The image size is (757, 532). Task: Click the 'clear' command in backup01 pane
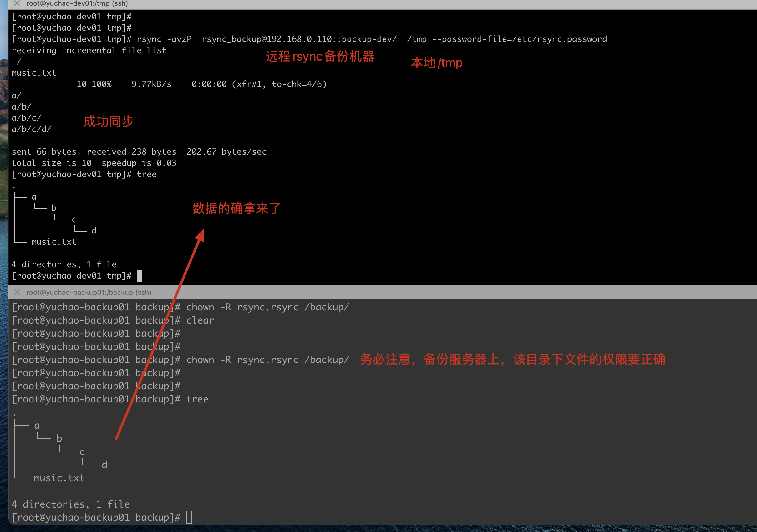[x=200, y=320]
